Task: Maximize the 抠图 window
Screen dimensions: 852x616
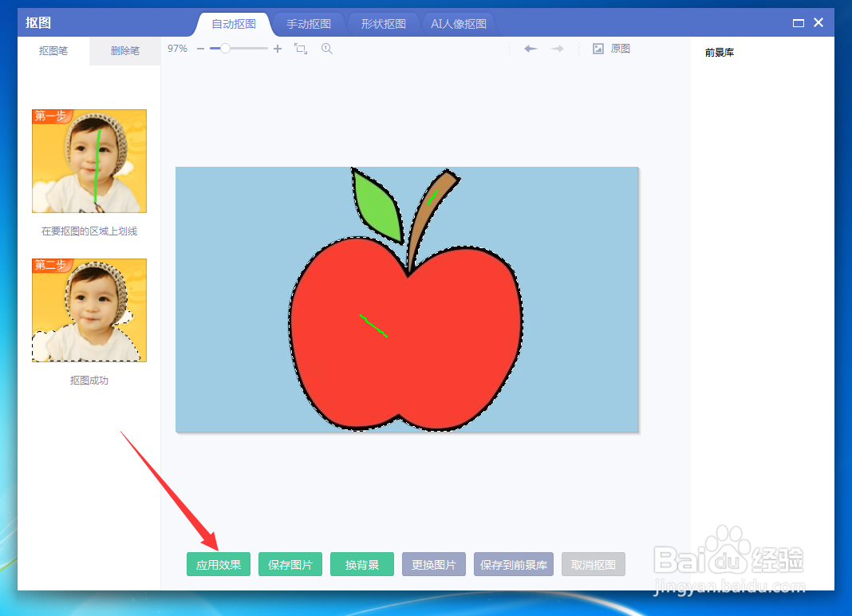Action: tap(799, 23)
